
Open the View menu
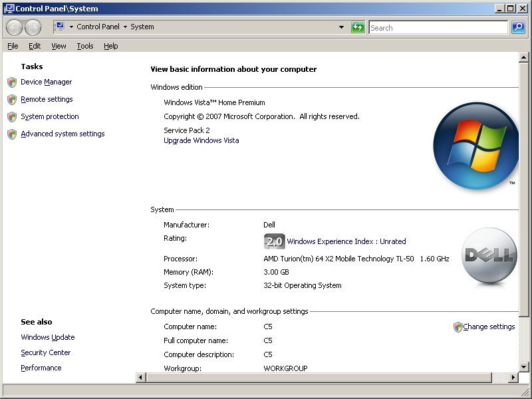[x=59, y=46]
